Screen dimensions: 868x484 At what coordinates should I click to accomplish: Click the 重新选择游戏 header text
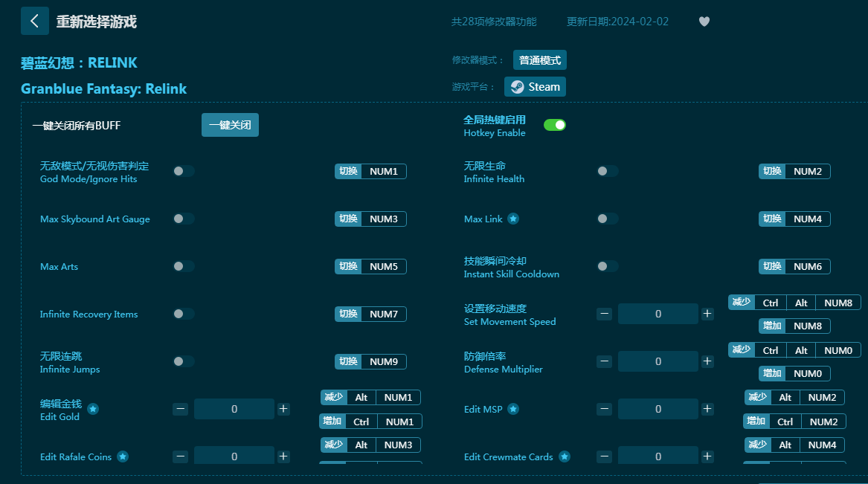tap(97, 22)
